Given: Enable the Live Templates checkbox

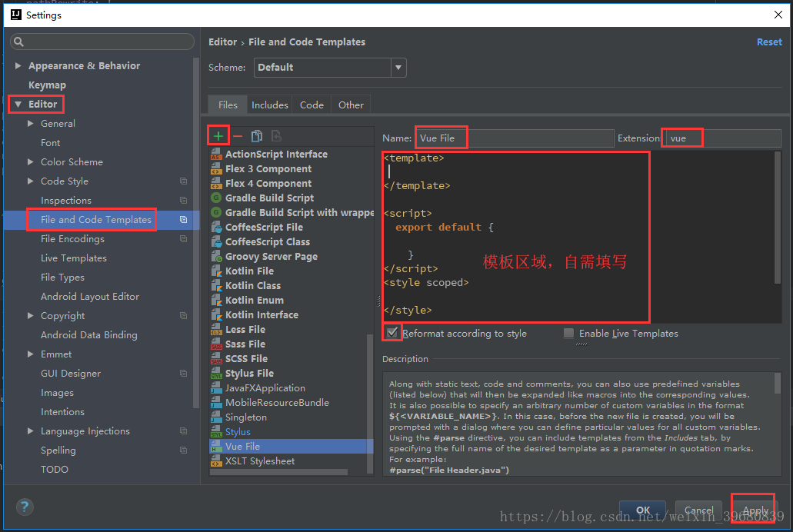Looking at the screenshot, I should coord(568,334).
